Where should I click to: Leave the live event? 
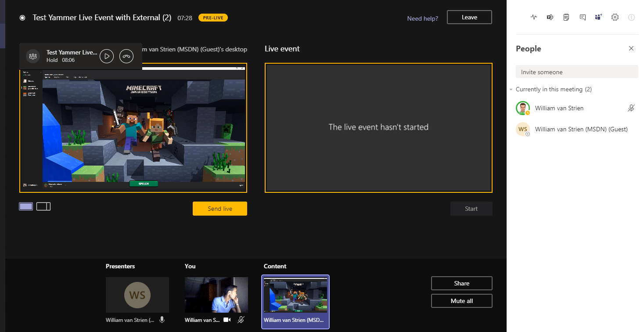tap(469, 17)
